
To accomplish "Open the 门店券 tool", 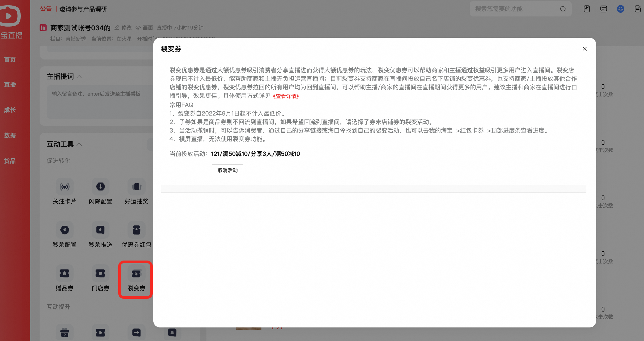I will [100, 273].
